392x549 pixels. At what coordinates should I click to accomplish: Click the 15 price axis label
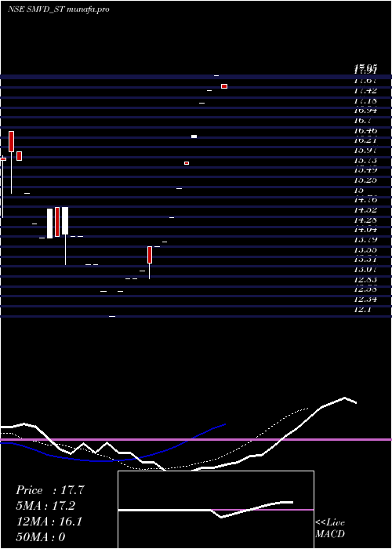click(359, 190)
